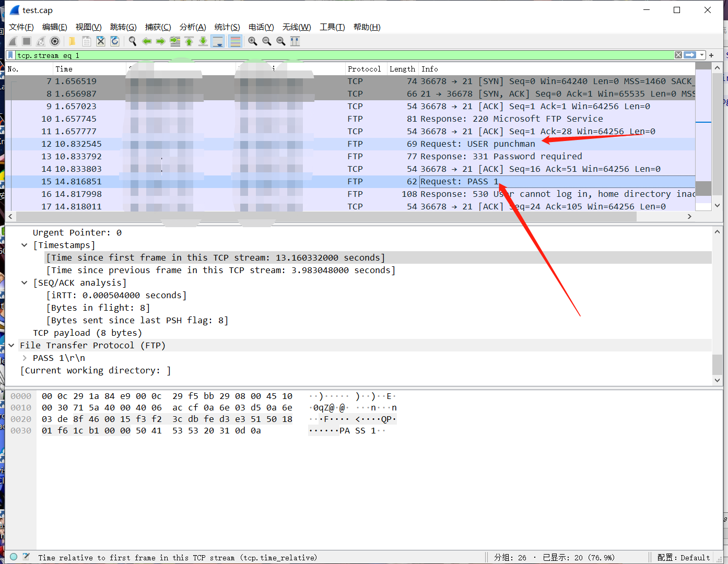The image size is (728, 564).
Task: Select the [iRTT: 0.000504000 seconds] line
Action: click(116, 295)
